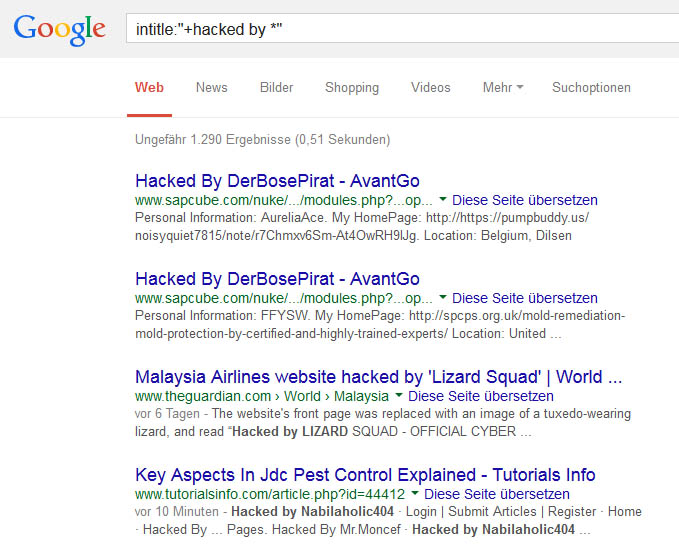The height and width of the screenshot is (555, 679).
Task: Open the Jdc Pest Control result title
Action: pyautogui.click(x=365, y=475)
